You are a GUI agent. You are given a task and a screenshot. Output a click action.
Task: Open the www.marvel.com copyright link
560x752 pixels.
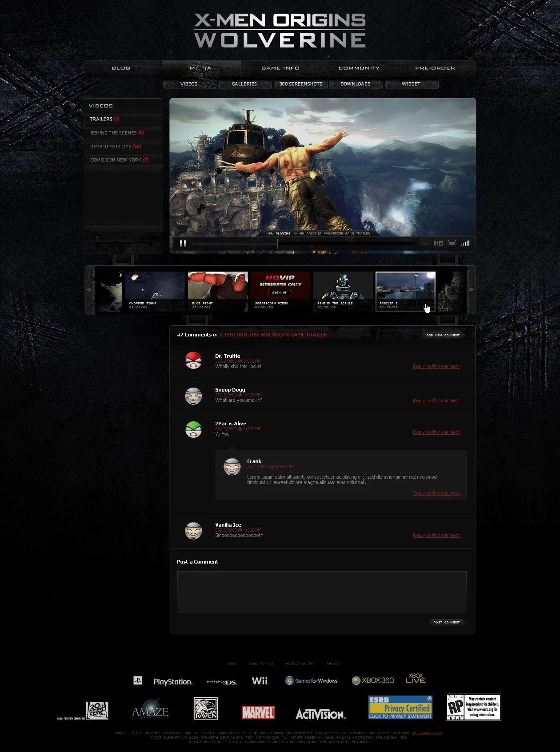[x=427, y=733]
